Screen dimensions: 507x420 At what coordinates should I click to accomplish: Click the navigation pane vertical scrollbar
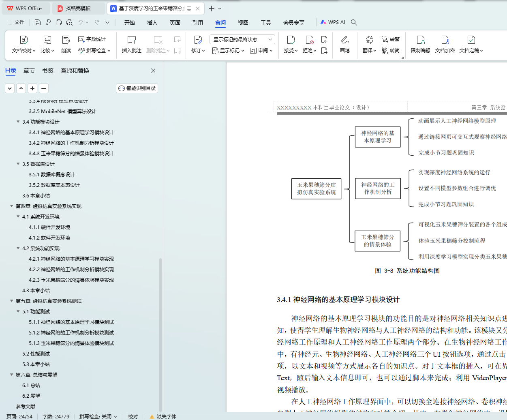(x=160, y=334)
